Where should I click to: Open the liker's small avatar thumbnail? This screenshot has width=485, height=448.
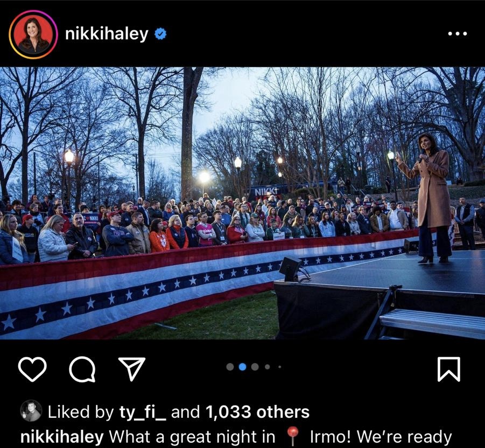[31, 410]
